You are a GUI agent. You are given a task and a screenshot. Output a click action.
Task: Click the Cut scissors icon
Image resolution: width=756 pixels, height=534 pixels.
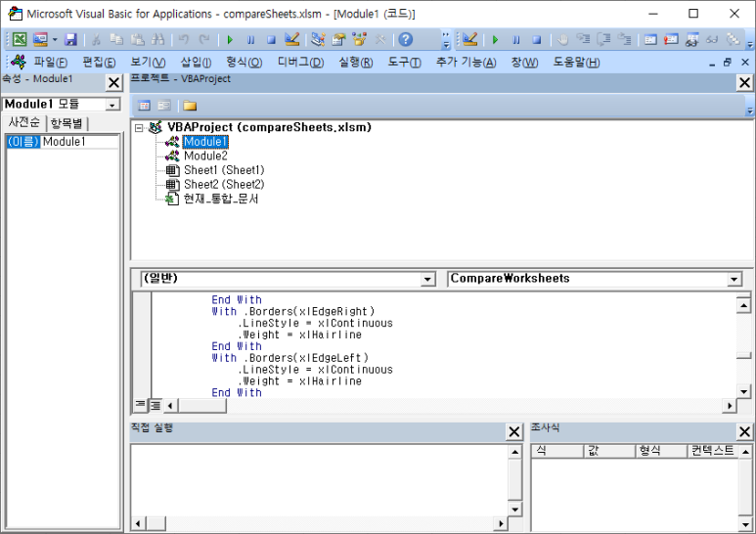[96, 39]
